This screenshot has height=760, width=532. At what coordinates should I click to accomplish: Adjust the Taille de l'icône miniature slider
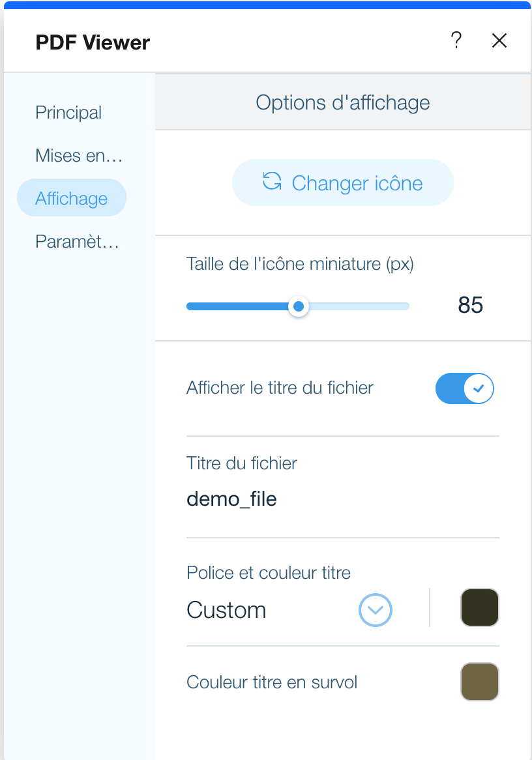click(x=298, y=306)
